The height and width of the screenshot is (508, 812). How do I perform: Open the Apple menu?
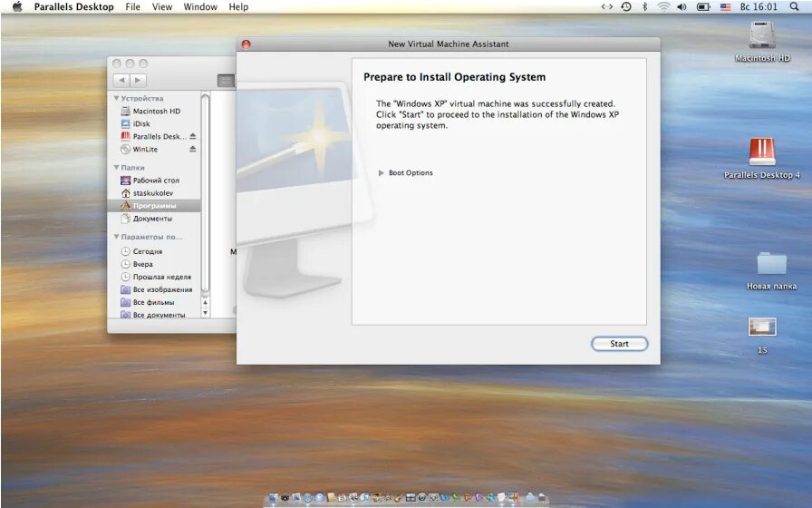[x=17, y=6]
